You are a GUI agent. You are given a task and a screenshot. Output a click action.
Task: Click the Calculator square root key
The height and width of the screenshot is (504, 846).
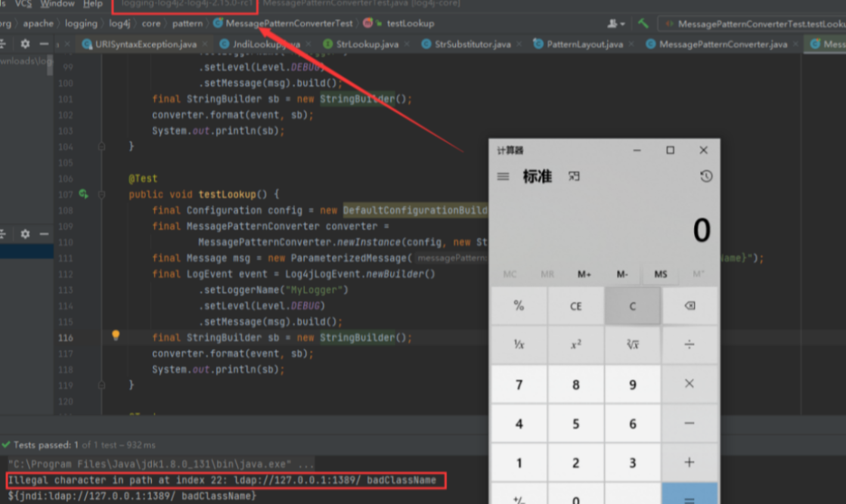point(632,344)
